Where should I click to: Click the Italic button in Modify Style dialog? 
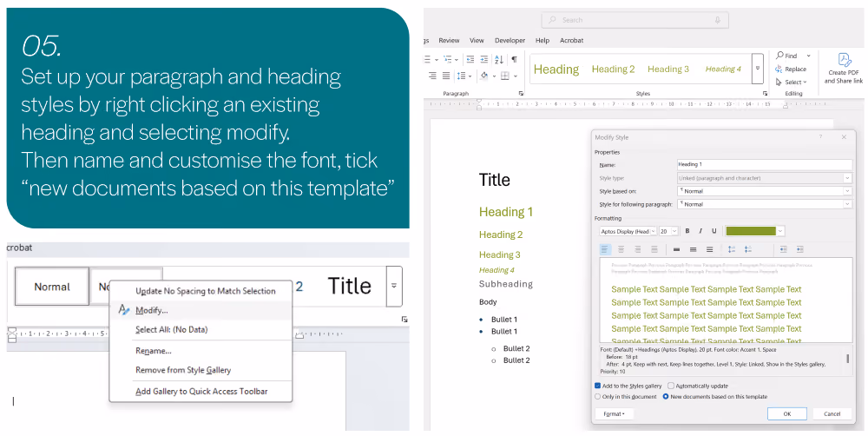700,231
